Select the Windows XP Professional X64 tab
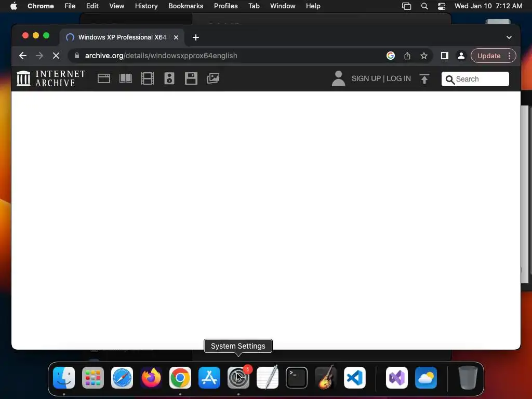This screenshot has width=532, height=399. pos(122,37)
